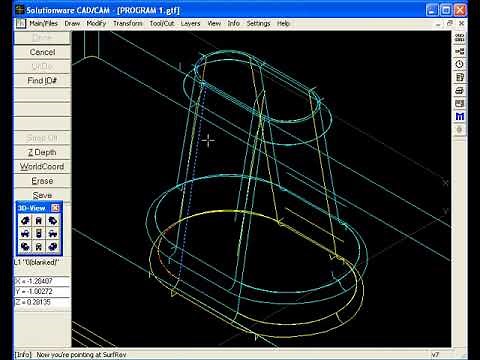
Task: Click the clock icon in right toolbar
Action: pyautogui.click(x=460, y=64)
